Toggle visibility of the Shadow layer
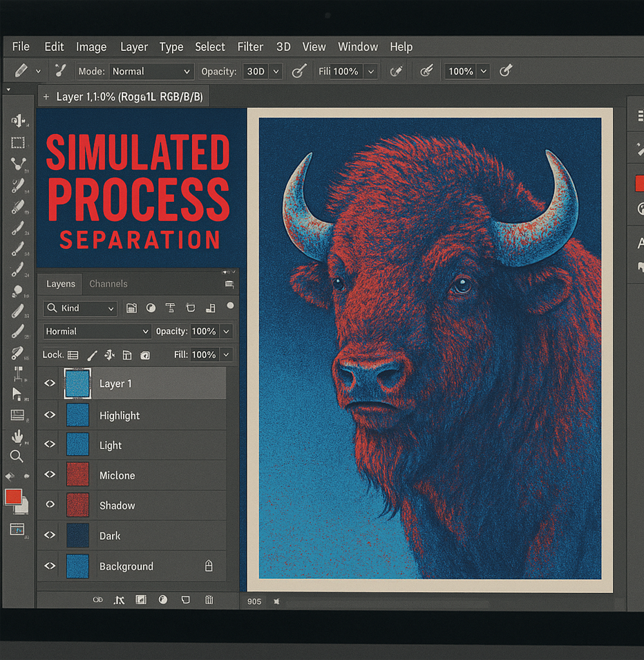 (49, 505)
